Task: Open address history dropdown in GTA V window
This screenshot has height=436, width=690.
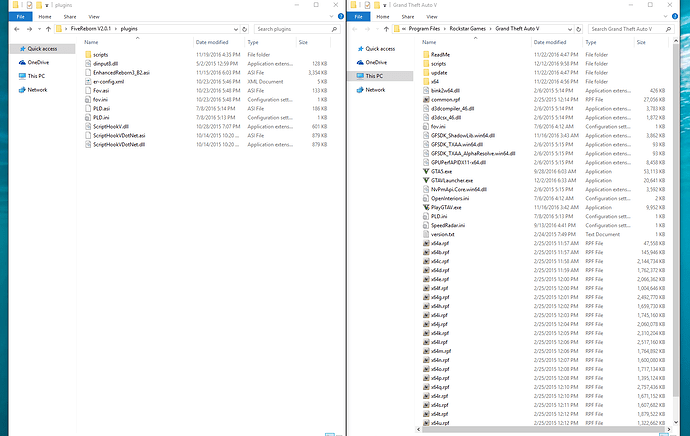Action: point(570,29)
